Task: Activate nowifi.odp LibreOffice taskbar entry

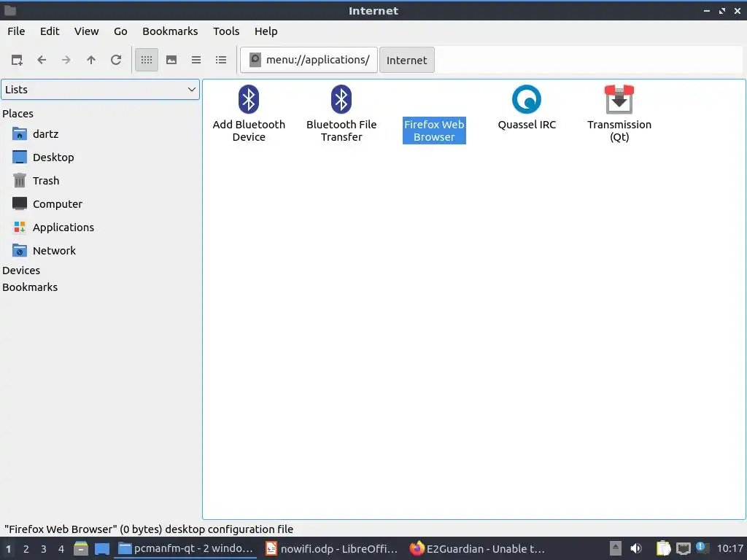Action: 332,549
